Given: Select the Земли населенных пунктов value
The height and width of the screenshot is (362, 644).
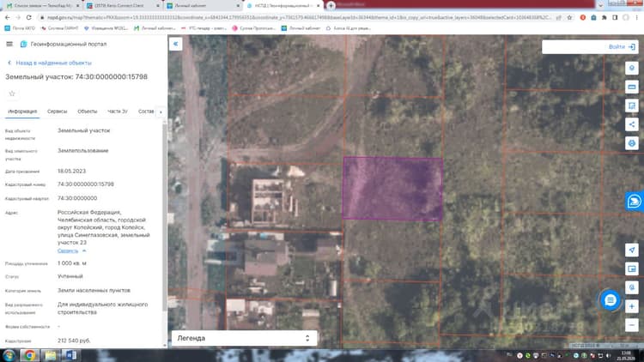Looking at the screenshot, I should (94, 290).
